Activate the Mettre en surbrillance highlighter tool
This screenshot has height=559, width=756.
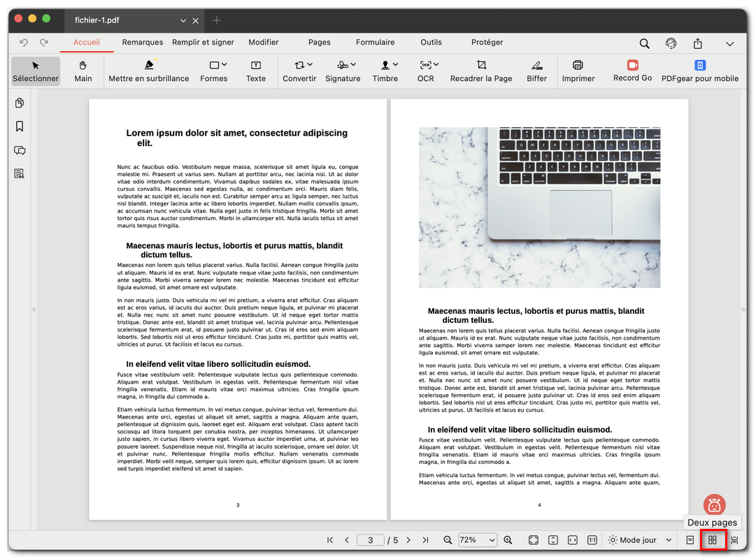click(x=149, y=71)
